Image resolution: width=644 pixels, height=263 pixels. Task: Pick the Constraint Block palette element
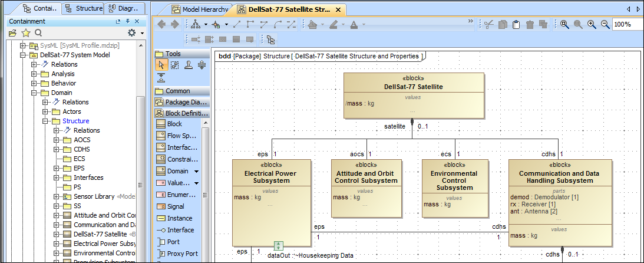click(x=178, y=159)
